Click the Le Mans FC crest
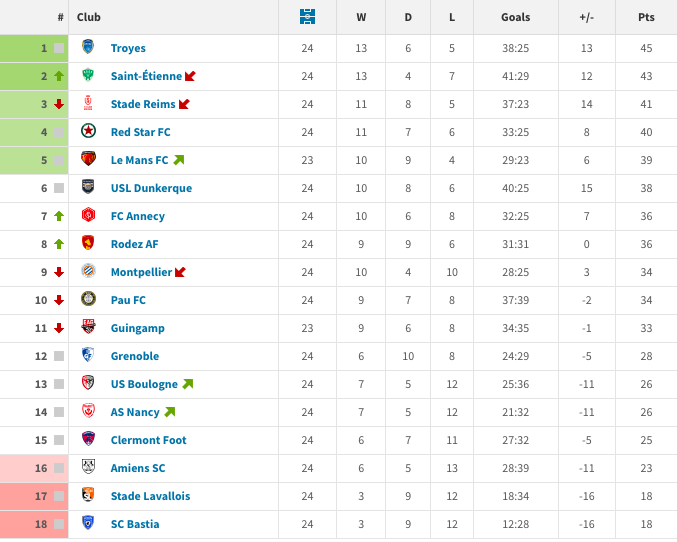This screenshot has width=677, height=542. [88, 160]
